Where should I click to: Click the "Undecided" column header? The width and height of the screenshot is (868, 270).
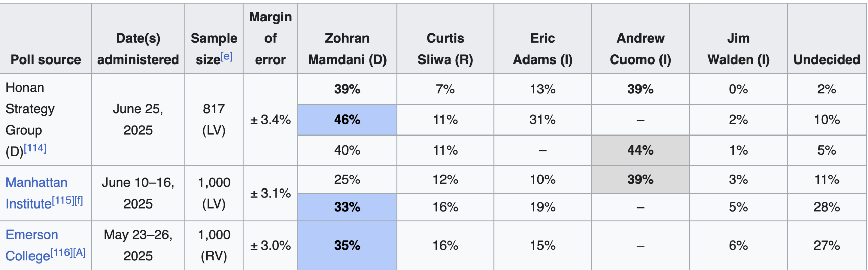pyautogui.click(x=827, y=59)
